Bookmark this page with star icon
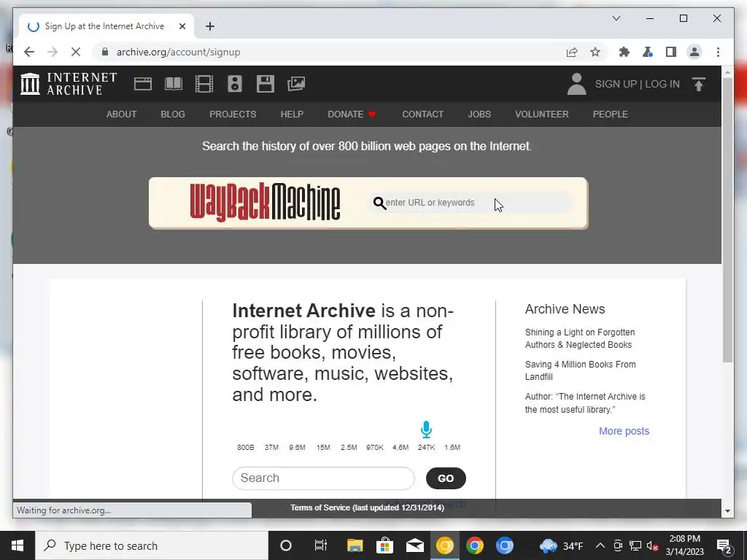747x560 pixels. tap(595, 52)
